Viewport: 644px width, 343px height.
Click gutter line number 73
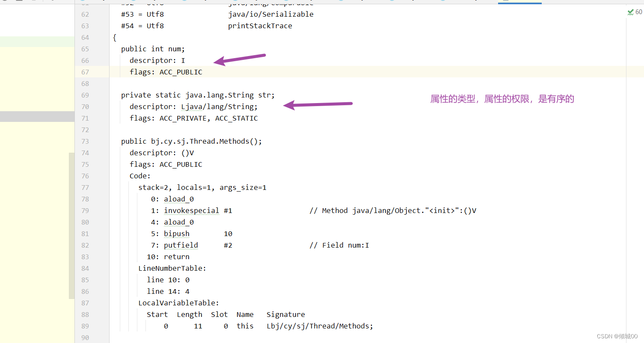85,141
